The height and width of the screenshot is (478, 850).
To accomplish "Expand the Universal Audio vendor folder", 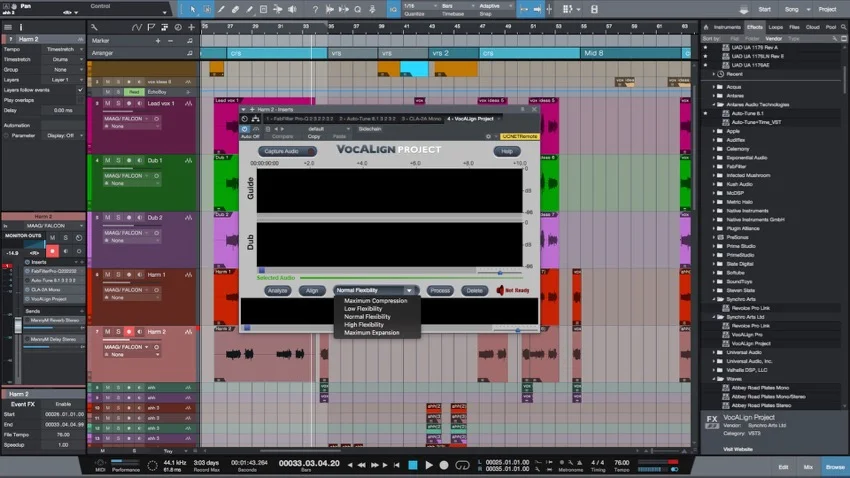I will (714, 352).
